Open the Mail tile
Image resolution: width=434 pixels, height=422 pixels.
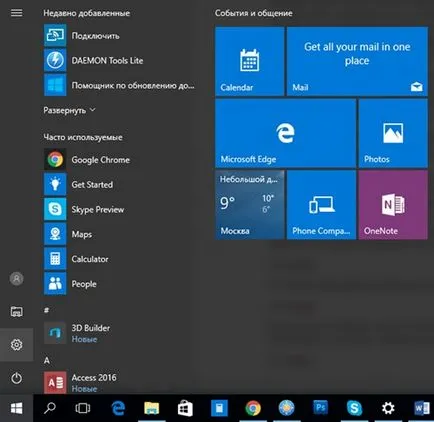click(x=357, y=61)
